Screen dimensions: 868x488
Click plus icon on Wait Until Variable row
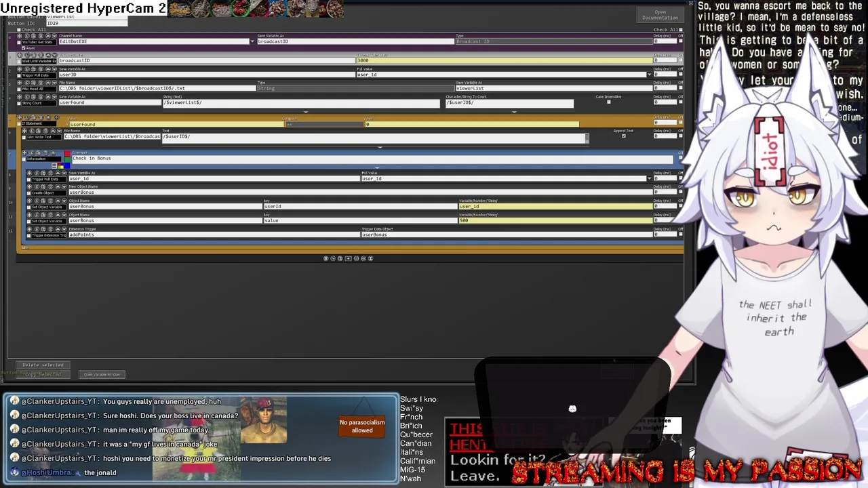click(x=20, y=55)
